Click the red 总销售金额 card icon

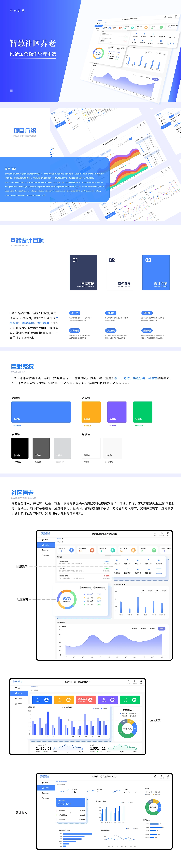coord(90,700)
